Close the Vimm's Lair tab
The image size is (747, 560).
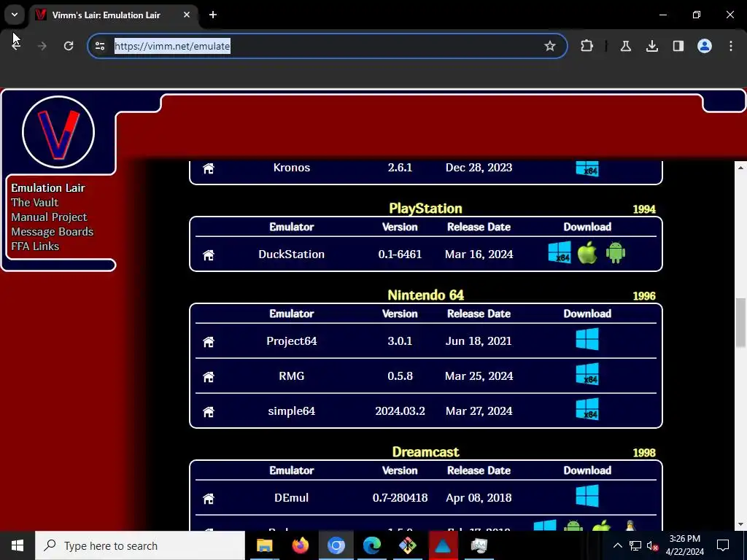pos(186,15)
